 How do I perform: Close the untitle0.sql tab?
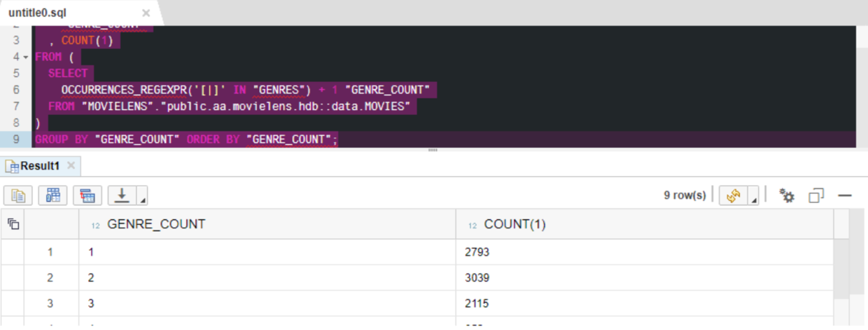pyautogui.click(x=146, y=13)
